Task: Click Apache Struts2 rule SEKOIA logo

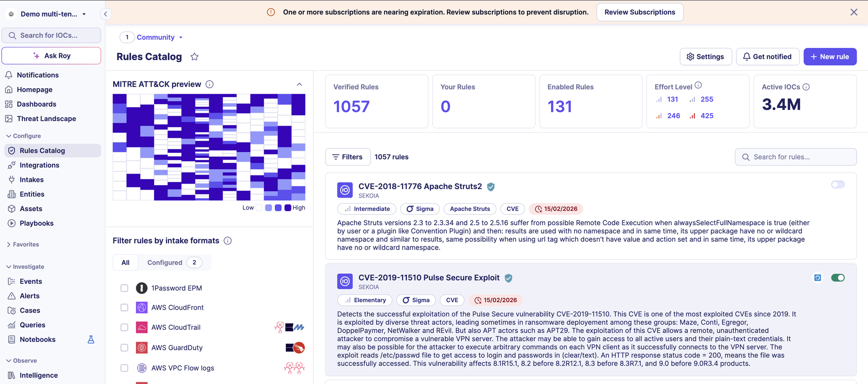Action: pos(345,190)
